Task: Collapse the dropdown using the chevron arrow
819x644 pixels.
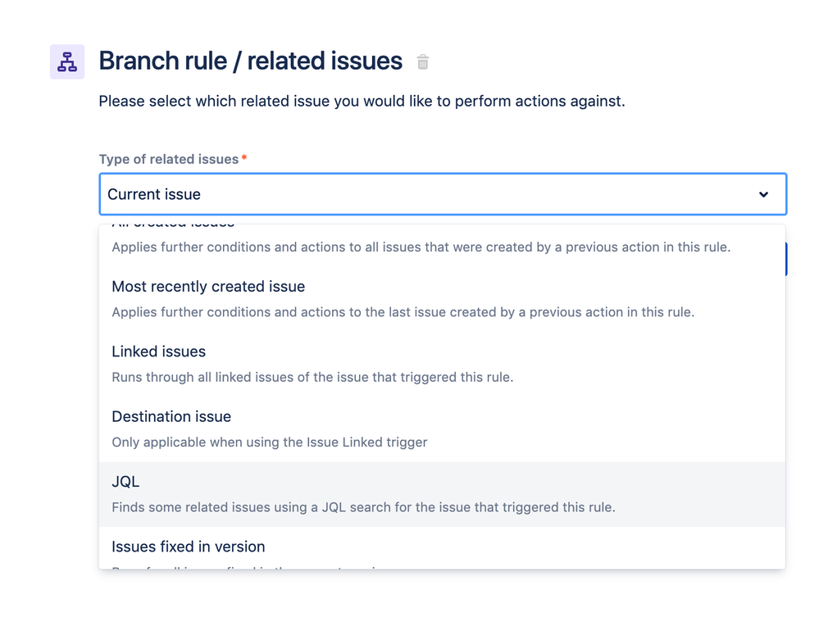Action: 763,194
